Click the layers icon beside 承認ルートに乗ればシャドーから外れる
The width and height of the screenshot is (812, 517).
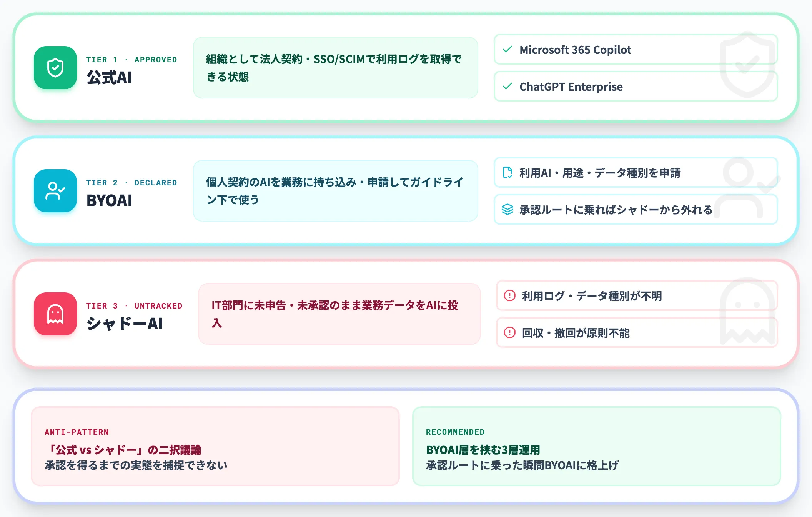[x=507, y=209]
